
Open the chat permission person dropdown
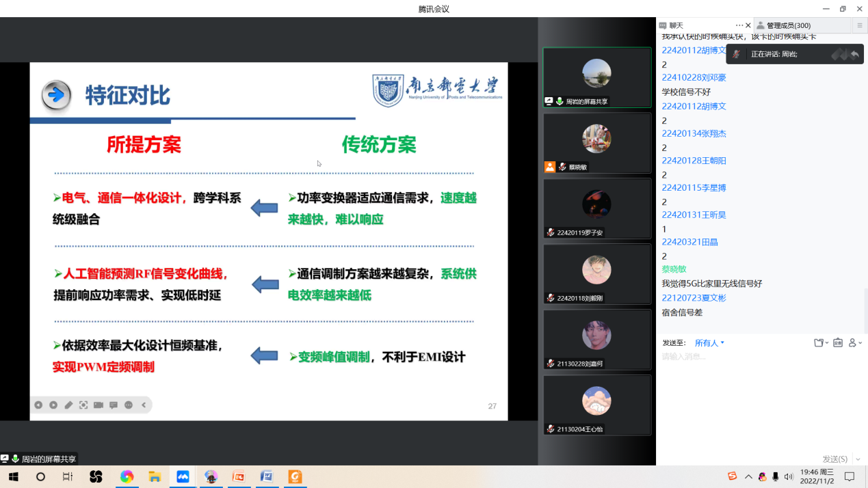[x=855, y=343]
